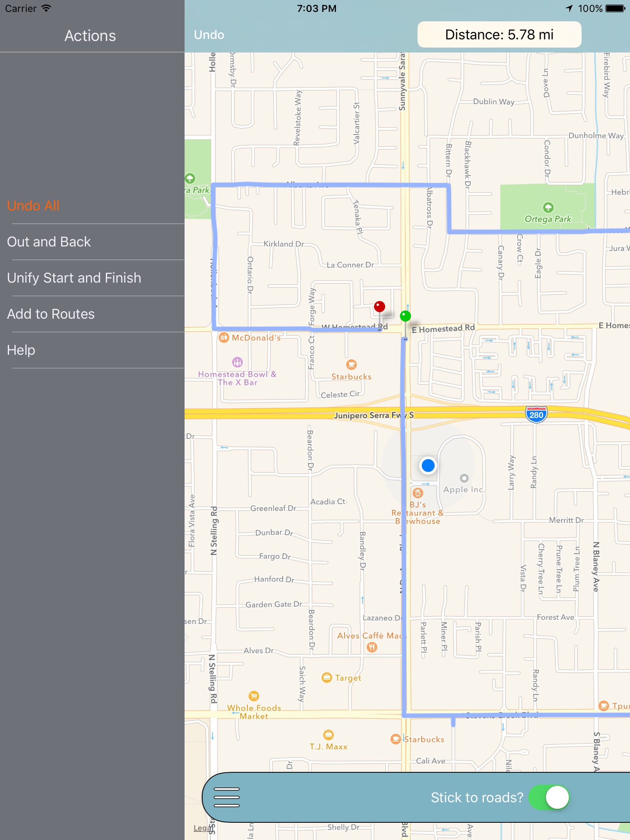Tap the Dunholme Way street label

(596, 135)
